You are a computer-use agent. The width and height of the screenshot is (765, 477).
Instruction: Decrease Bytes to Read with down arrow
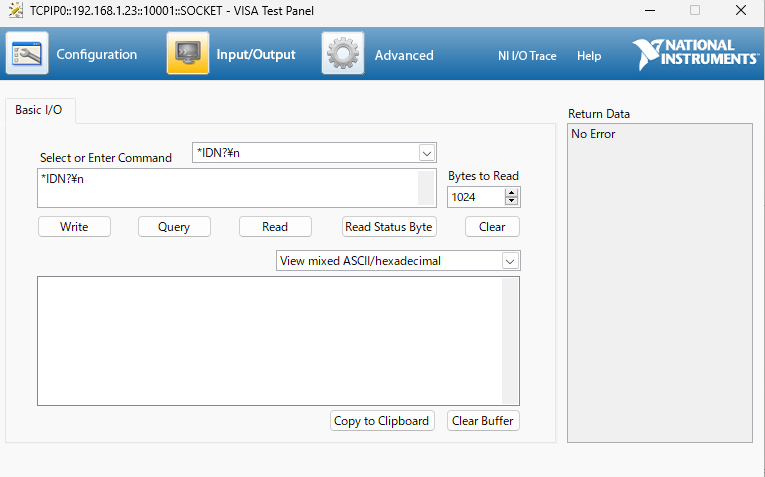(x=511, y=201)
